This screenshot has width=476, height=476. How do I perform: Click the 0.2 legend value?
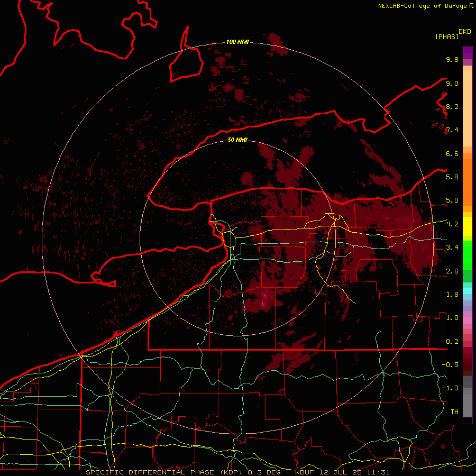coord(452,341)
